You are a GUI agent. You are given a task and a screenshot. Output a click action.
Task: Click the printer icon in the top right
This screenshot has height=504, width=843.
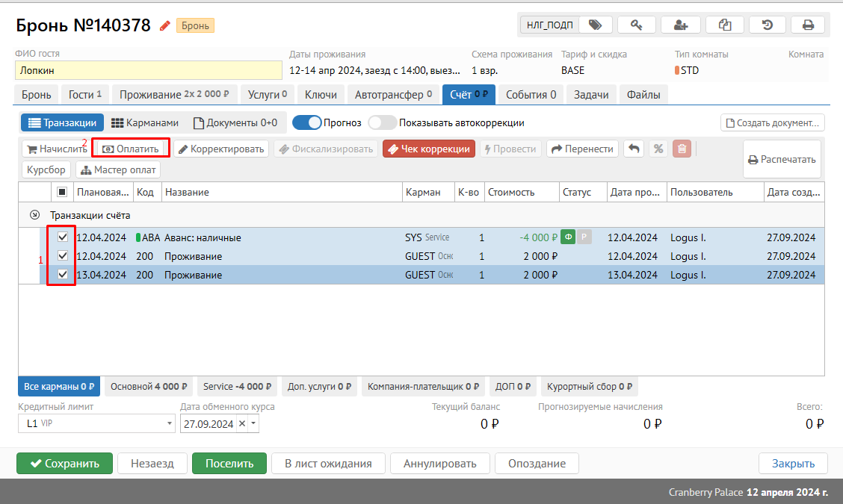point(808,25)
